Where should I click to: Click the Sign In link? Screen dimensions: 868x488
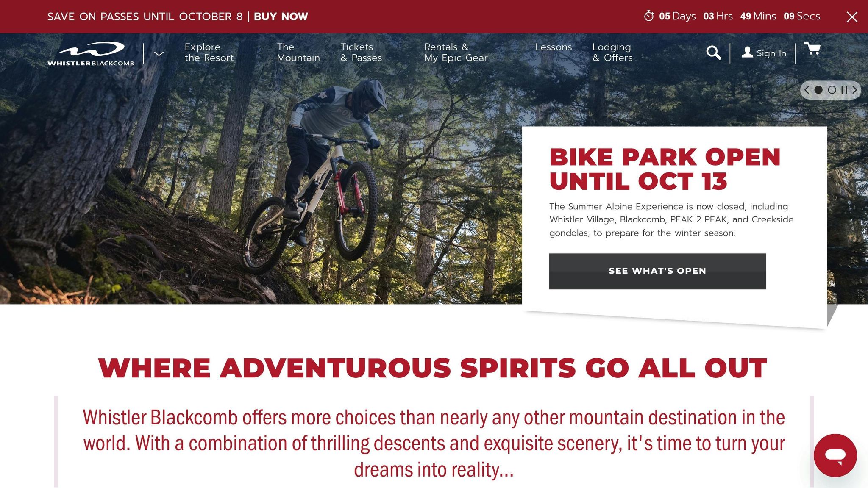[x=764, y=53]
